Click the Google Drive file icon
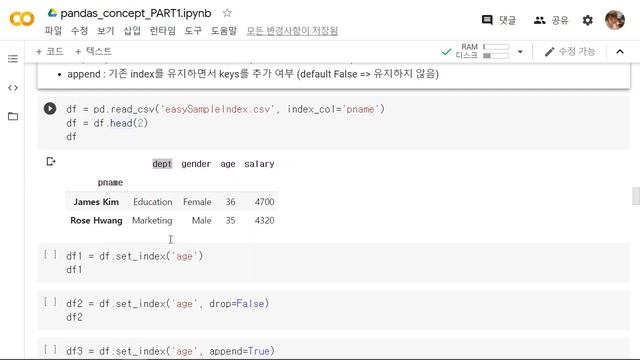The width and height of the screenshot is (640, 360). tap(52, 13)
